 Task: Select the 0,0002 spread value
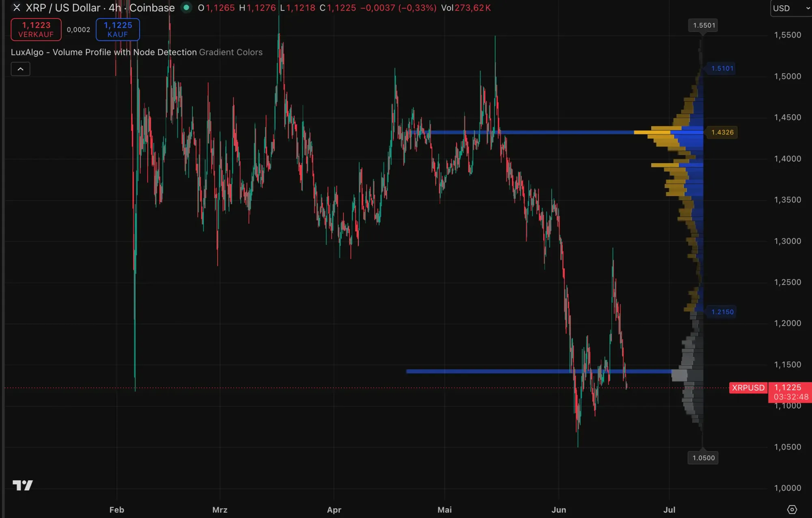click(x=78, y=30)
